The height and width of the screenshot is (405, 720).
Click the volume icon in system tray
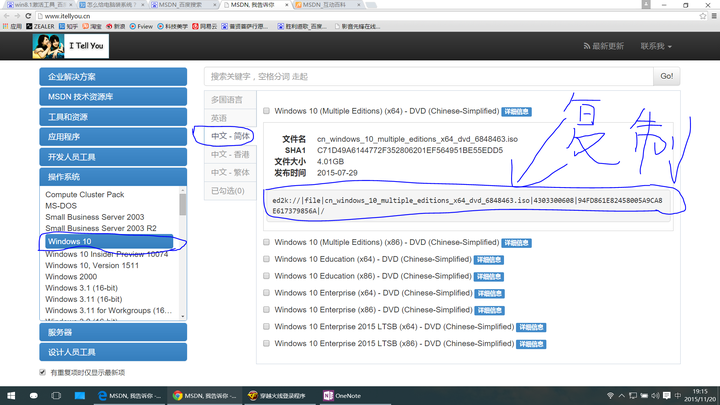point(655,395)
